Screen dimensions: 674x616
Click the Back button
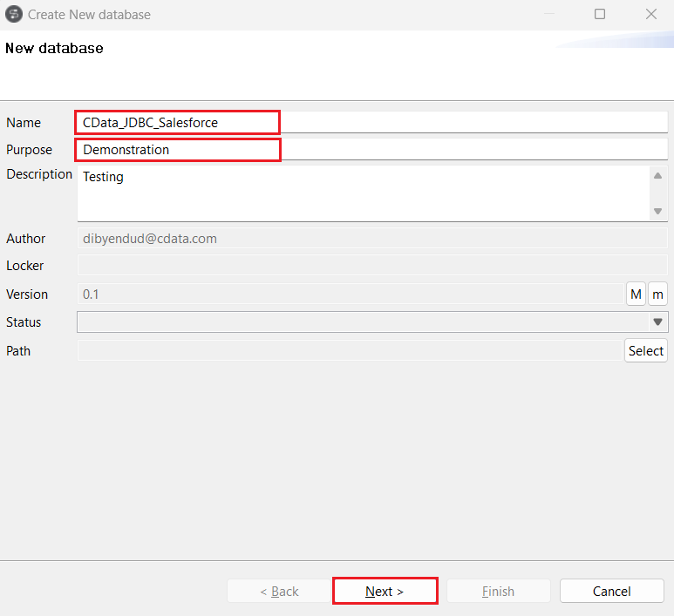click(x=279, y=591)
